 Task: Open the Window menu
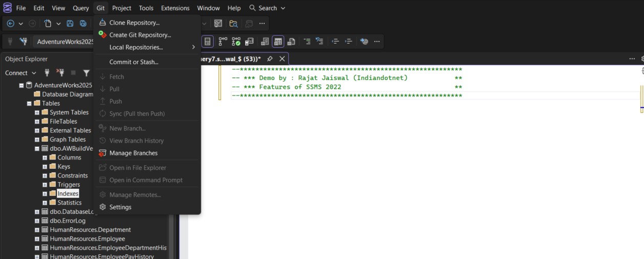point(208,8)
